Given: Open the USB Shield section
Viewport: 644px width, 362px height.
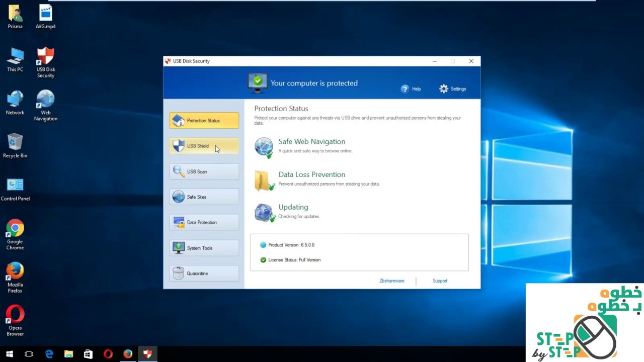Looking at the screenshot, I should [x=204, y=146].
